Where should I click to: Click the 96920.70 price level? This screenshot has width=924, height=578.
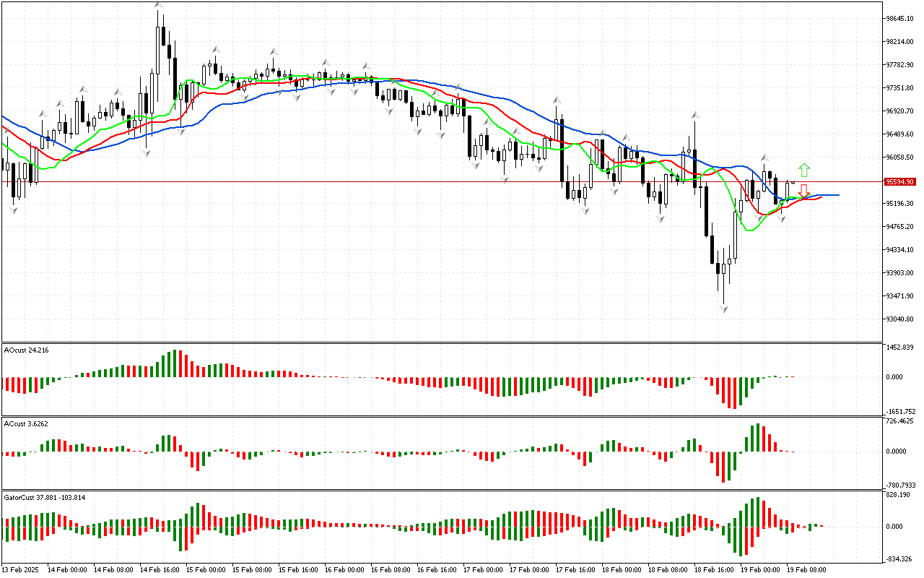pos(899,111)
